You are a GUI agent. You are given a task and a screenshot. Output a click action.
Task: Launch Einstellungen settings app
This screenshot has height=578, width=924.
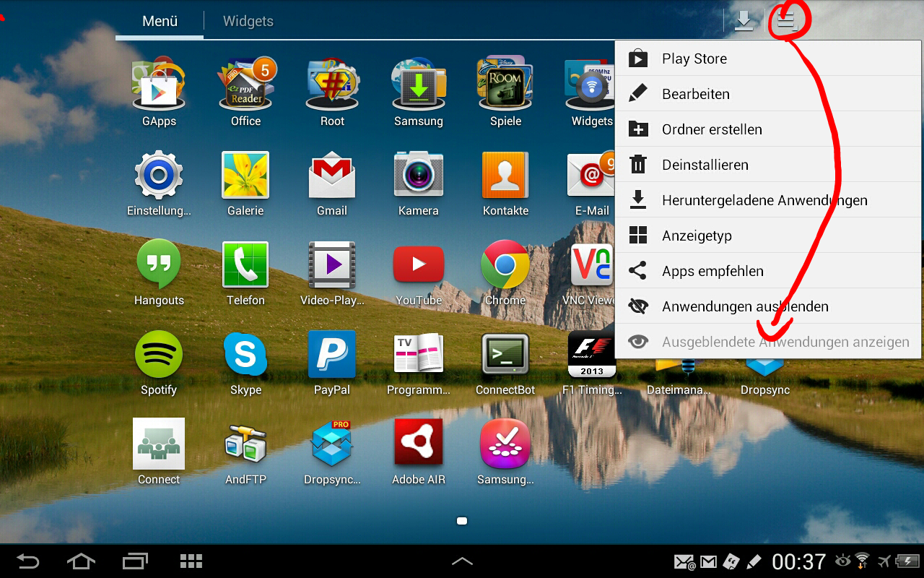coord(159,174)
